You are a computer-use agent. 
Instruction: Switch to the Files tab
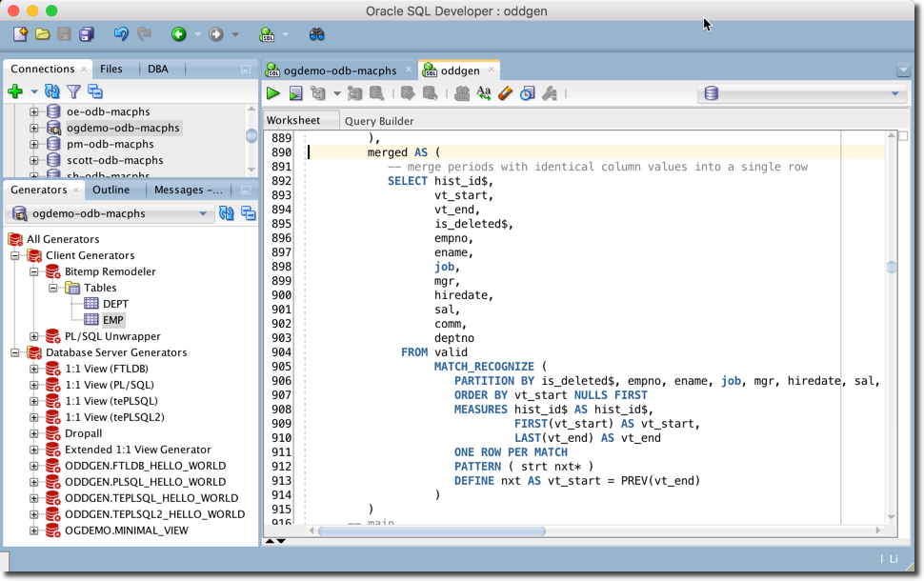[x=110, y=69]
